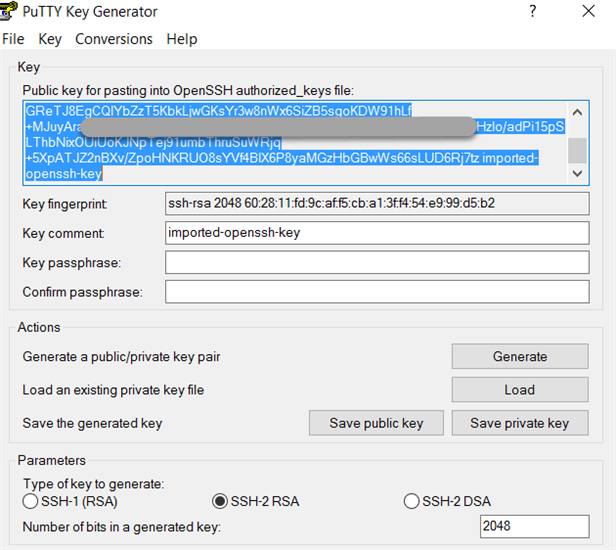Screen dimensions: 616x550
Task: Click the 'Key comment' label
Action: 63,233
